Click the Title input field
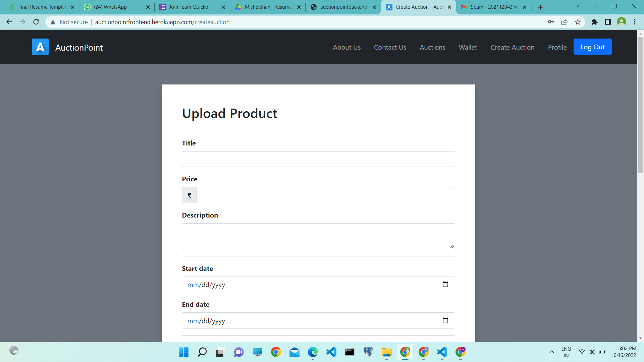This screenshot has width=644, height=362. tap(318, 159)
